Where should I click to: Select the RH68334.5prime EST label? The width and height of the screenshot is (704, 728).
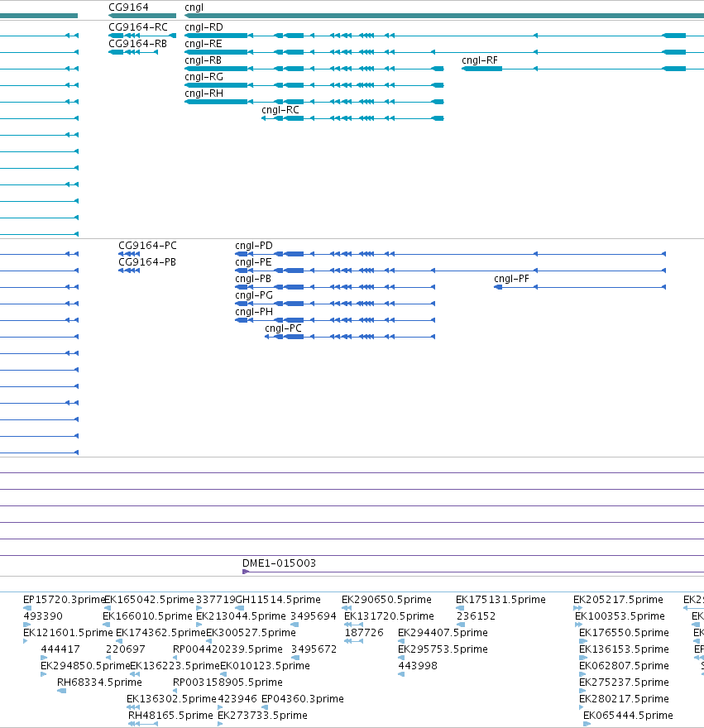[99, 682]
